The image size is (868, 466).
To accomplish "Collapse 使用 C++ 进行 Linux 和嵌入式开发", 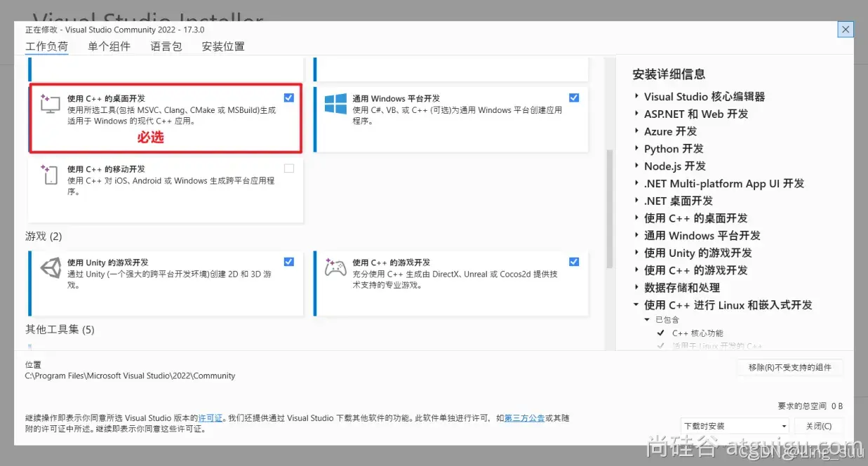I will [636, 305].
